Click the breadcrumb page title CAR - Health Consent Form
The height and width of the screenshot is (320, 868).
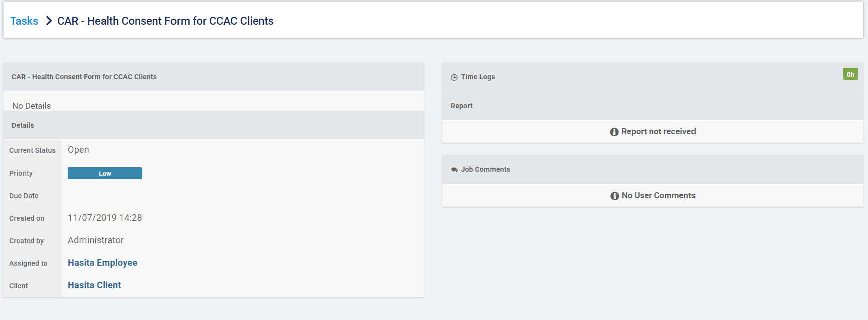pyautogui.click(x=165, y=21)
